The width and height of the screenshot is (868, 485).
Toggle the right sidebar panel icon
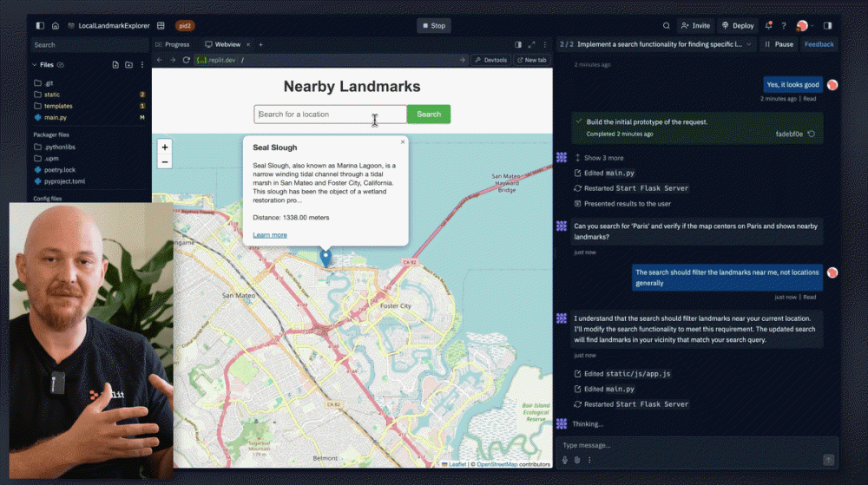click(827, 25)
